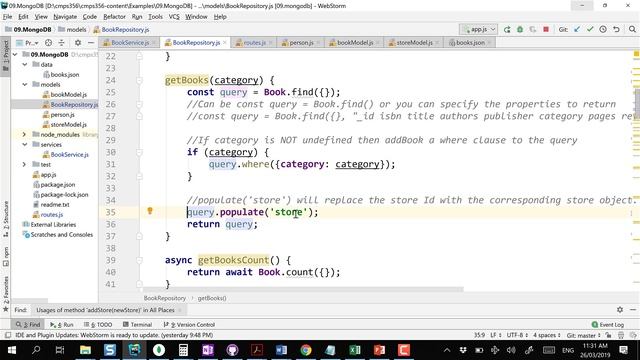Click collapse all icon in Project panel
Screen dimensions: 640x360
click(x=62, y=42)
